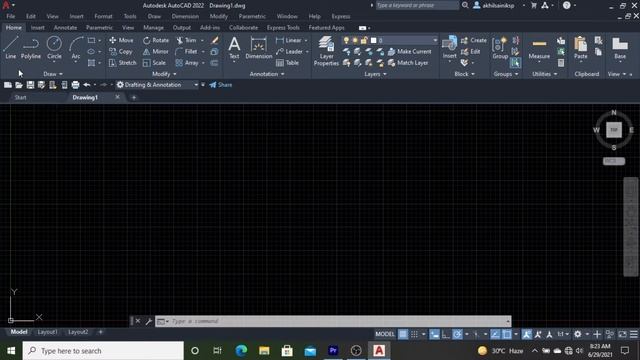
Task: Expand the Modify panel
Action: pyautogui.click(x=164, y=74)
